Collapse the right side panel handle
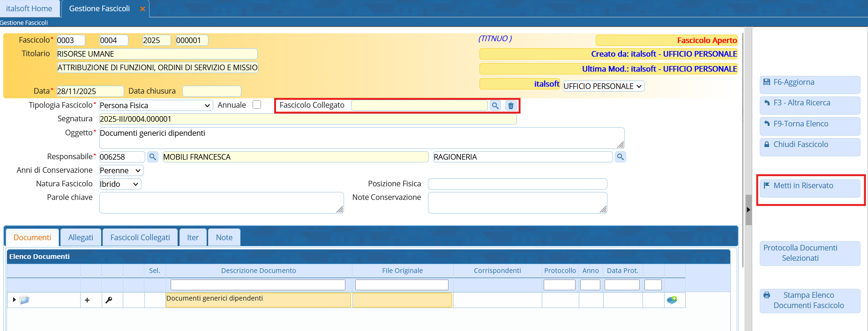This screenshot has width=868, height=331. [x=748, y=210]
